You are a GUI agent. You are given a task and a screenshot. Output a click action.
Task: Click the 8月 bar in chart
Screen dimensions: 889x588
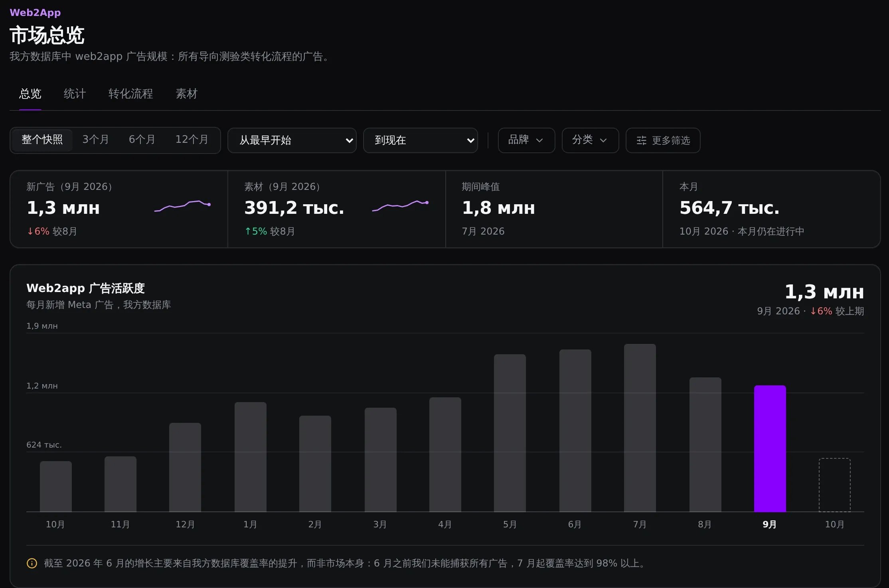pos(705,444)
